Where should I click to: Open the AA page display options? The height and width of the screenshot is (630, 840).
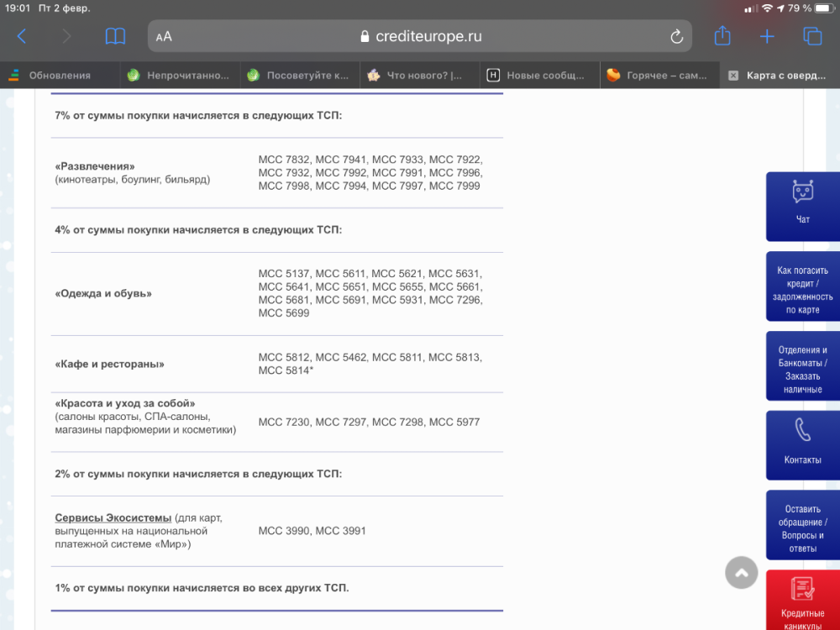coord(162,36)
